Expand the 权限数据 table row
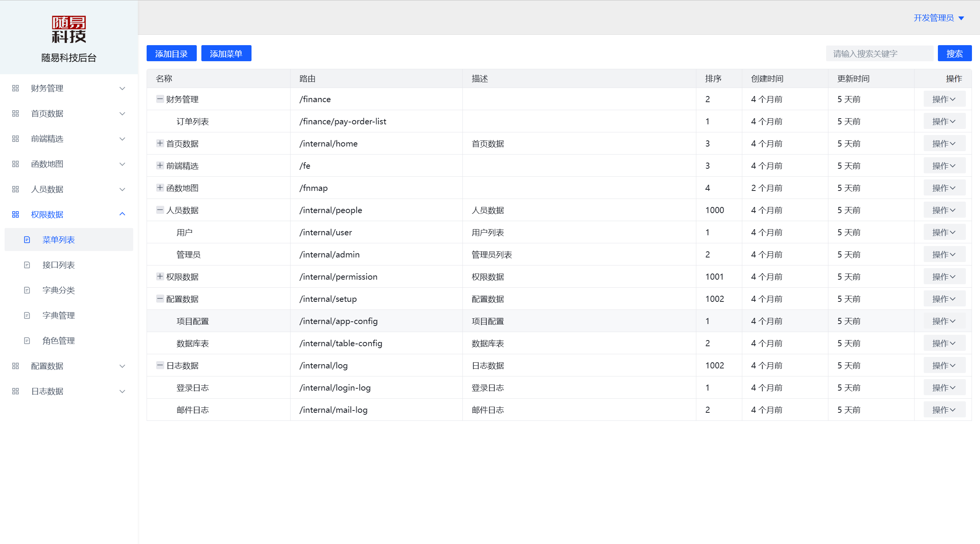This screenshot has height=544, width=980. click(160, 277)
